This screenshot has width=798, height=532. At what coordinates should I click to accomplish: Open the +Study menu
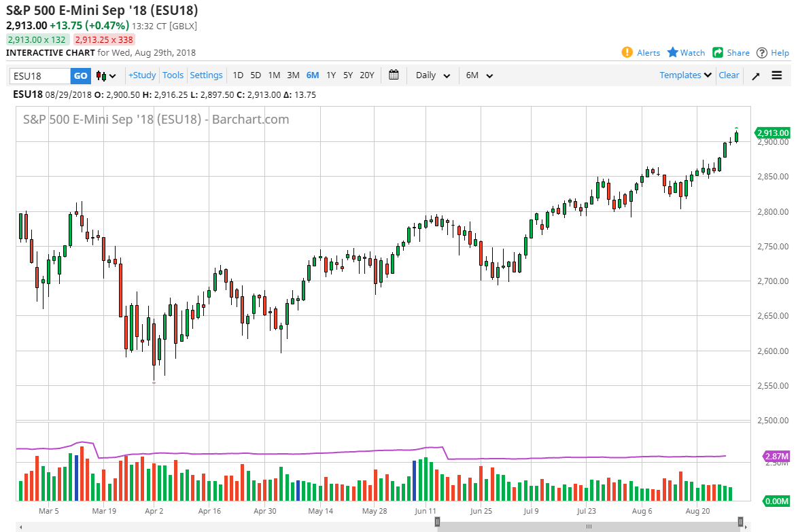click(142, 75)
